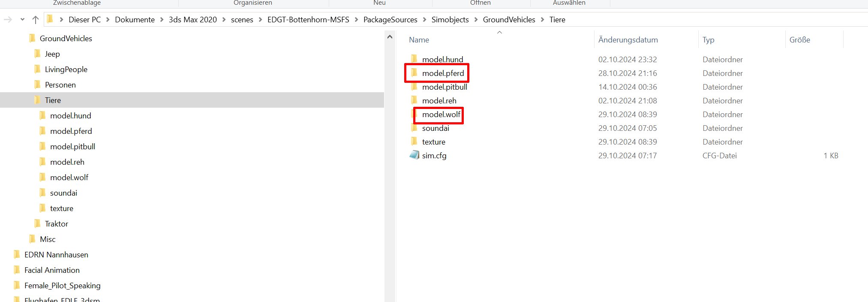Select PackageSources breadcrumb
This screenshot has height=302, width=868.
coord(390,20)
